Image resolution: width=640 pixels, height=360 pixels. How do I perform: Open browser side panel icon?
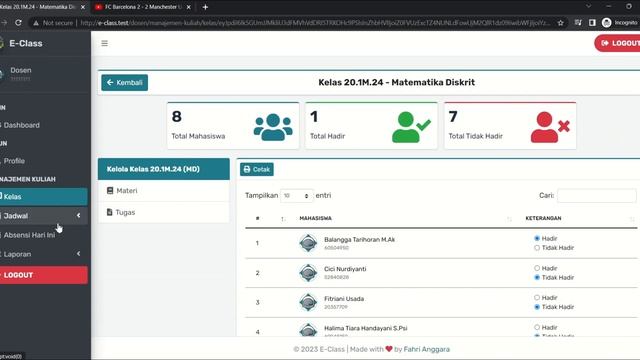(x=592, y=23)
